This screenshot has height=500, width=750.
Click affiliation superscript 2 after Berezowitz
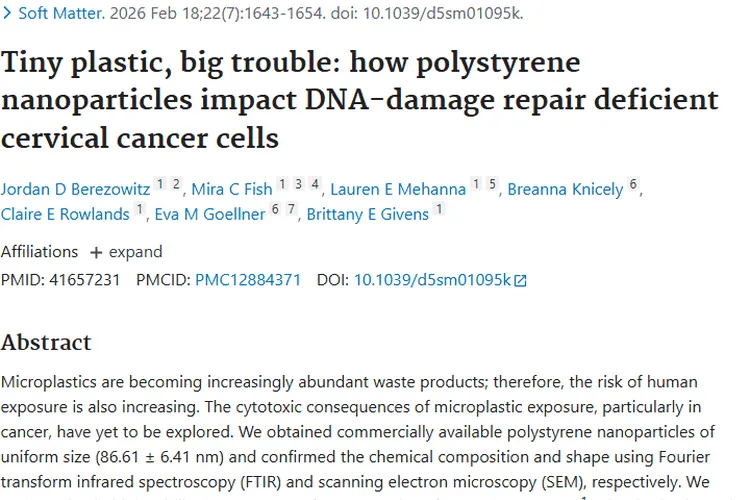point(176,184)
